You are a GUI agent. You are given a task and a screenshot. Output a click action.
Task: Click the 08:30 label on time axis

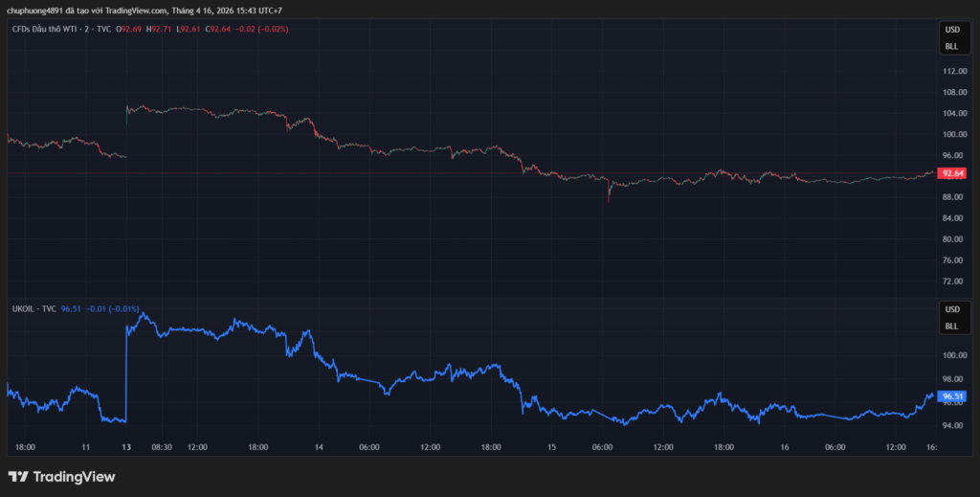[162, 447]
